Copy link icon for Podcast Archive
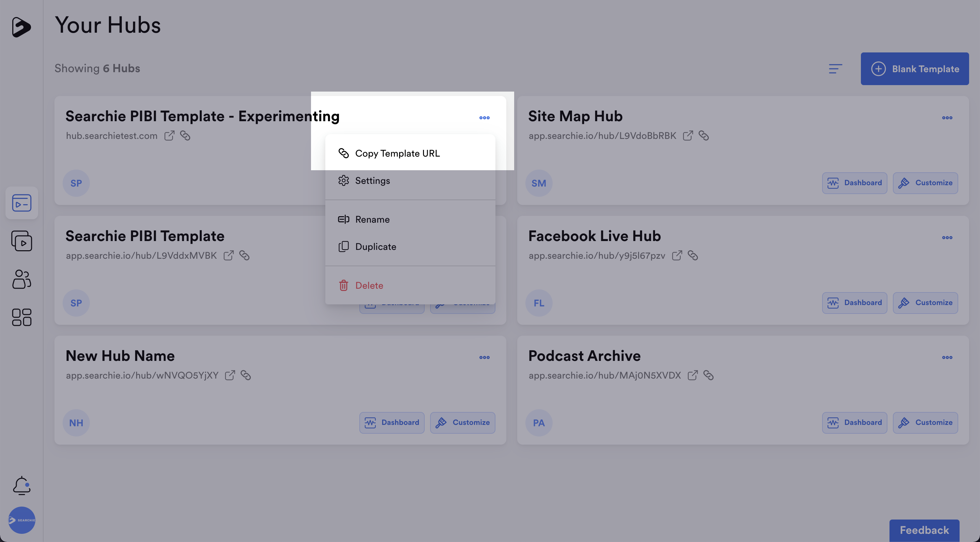 (708, 375)
